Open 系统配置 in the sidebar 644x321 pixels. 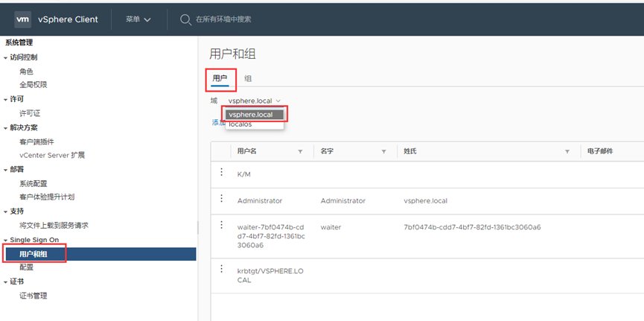click(34, 184)
